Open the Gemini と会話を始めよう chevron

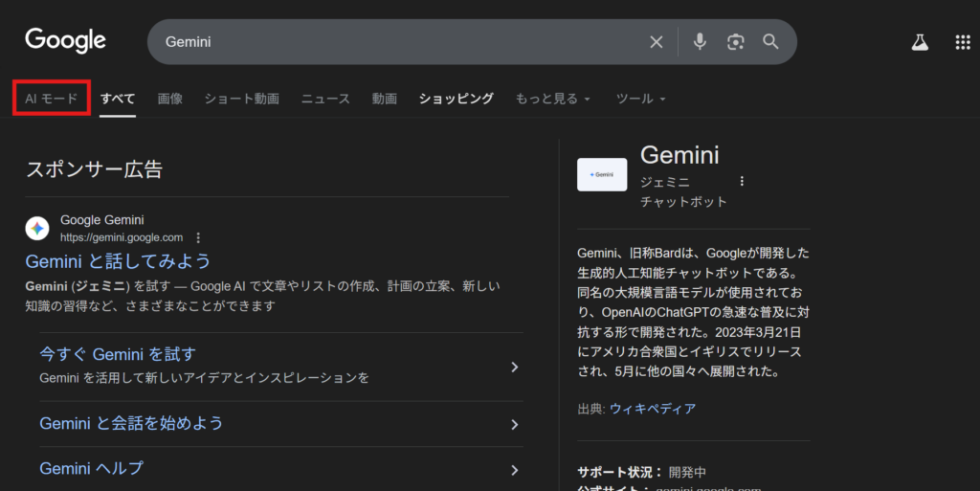point(514,424)
